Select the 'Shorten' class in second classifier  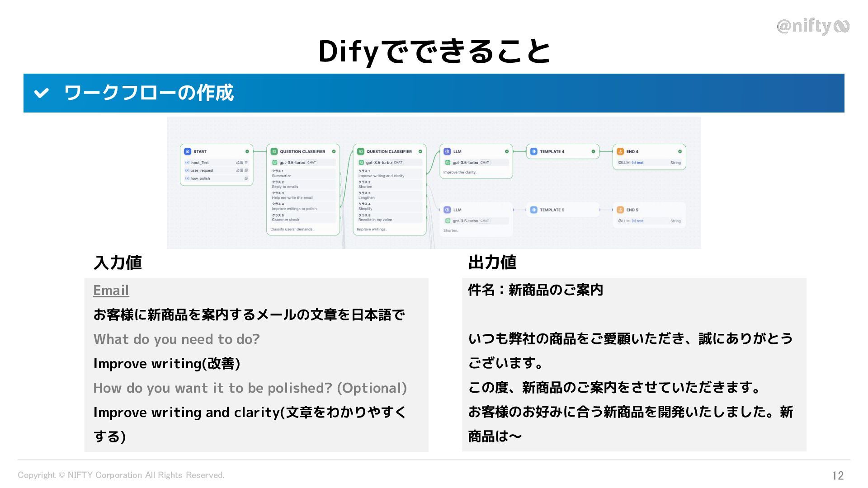[365, 187]
